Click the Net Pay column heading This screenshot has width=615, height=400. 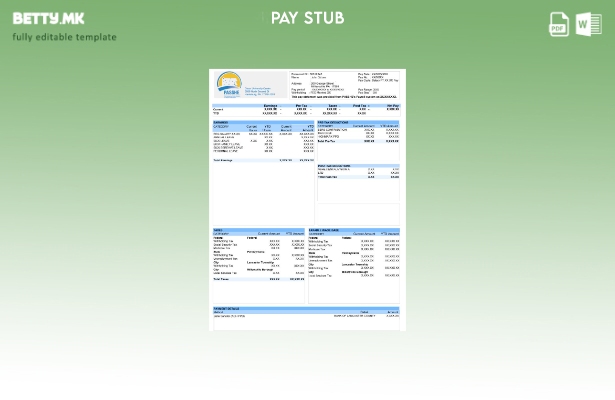[x=392, y=105]
